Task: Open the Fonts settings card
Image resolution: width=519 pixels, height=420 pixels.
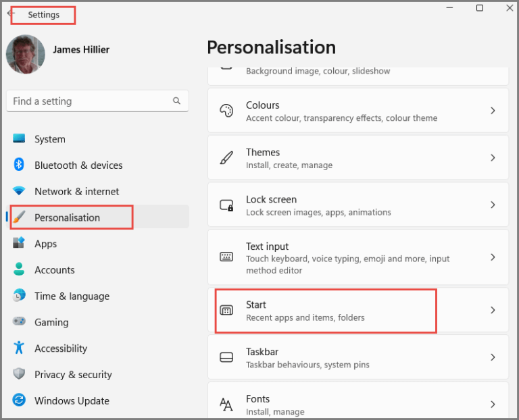Action: pyautogui.click(x=358, y=401)
